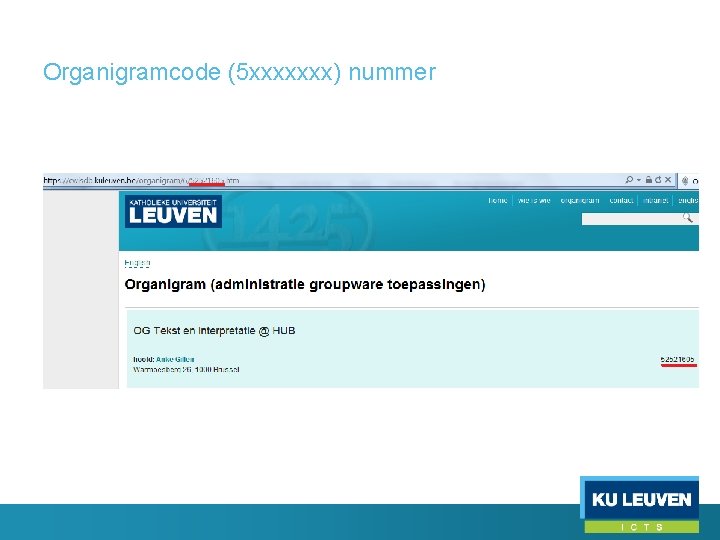Click the 'Organigram (administratie groupware toepassingen)' heading

pyautogui.click(x=305, y=285)
